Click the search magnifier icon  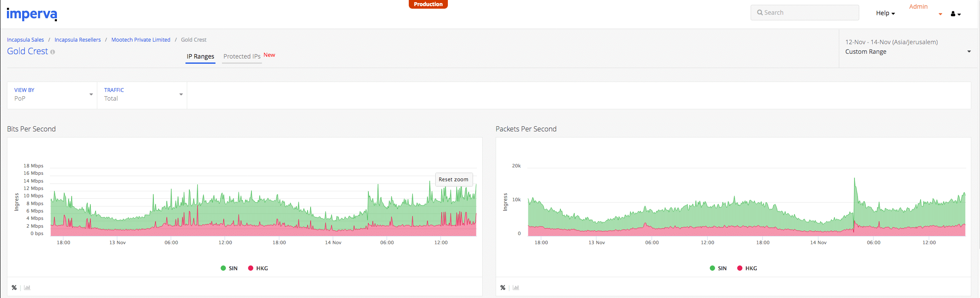point(760,13)
